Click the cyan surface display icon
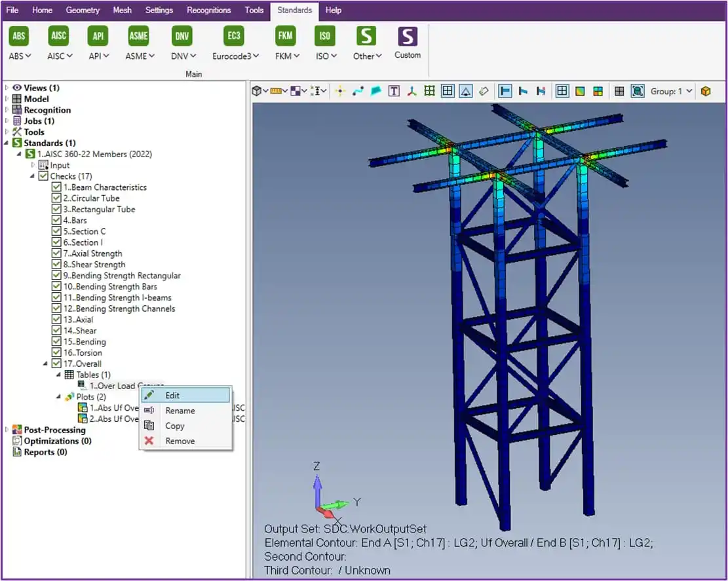Image resolution: width=728 pixels, height=581 pixels. [x=375, y=91]
